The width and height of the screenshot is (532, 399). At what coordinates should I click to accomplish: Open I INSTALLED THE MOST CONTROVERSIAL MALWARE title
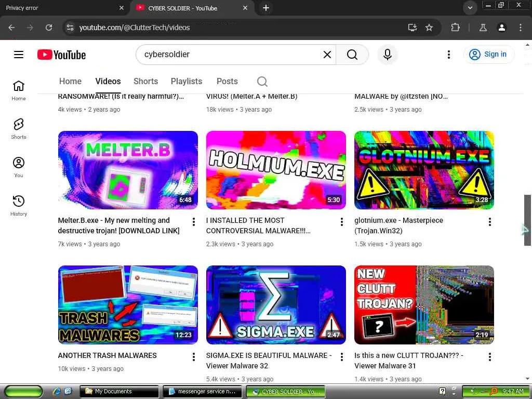(258, 225)
